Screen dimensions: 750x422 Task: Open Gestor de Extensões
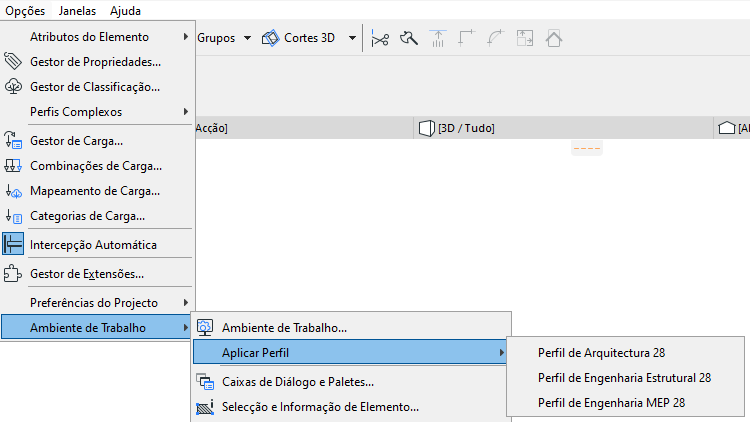[98, 274]
